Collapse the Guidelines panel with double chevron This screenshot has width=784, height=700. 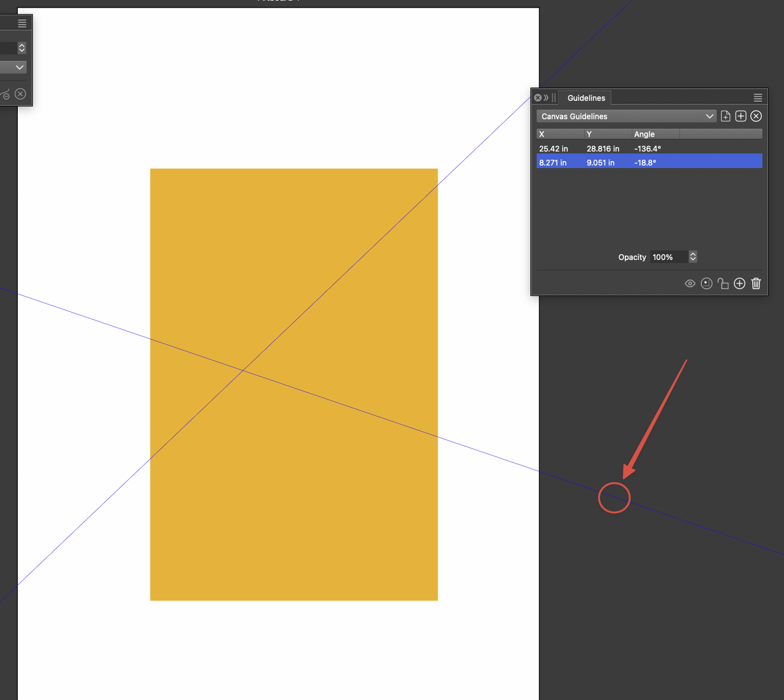pos(546,98)
